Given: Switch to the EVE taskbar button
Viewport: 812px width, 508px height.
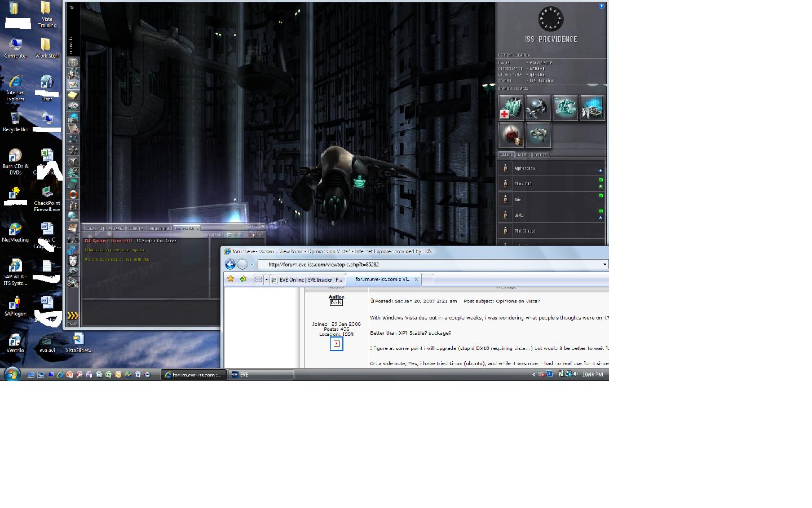Looking at the screenshot, I should (261, 375).
